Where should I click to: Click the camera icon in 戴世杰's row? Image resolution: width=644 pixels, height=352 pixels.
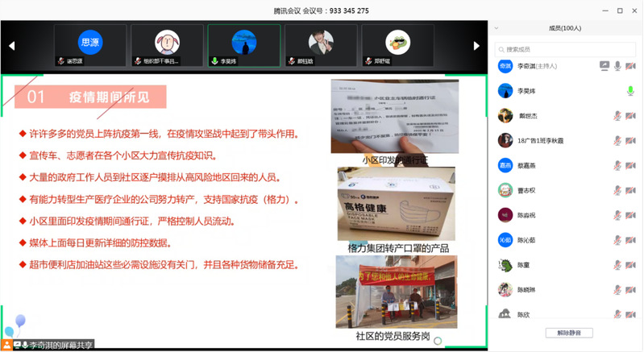click(630, 116)
